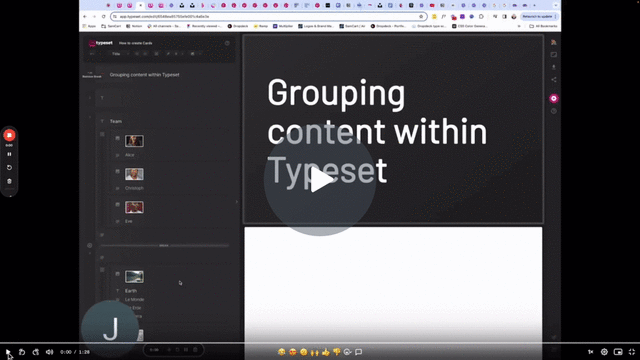Image resolution: width=640 pixels, height=360 pixels.
Task: Click the Earth image thumbnail
Action: (x=134, y=276)
